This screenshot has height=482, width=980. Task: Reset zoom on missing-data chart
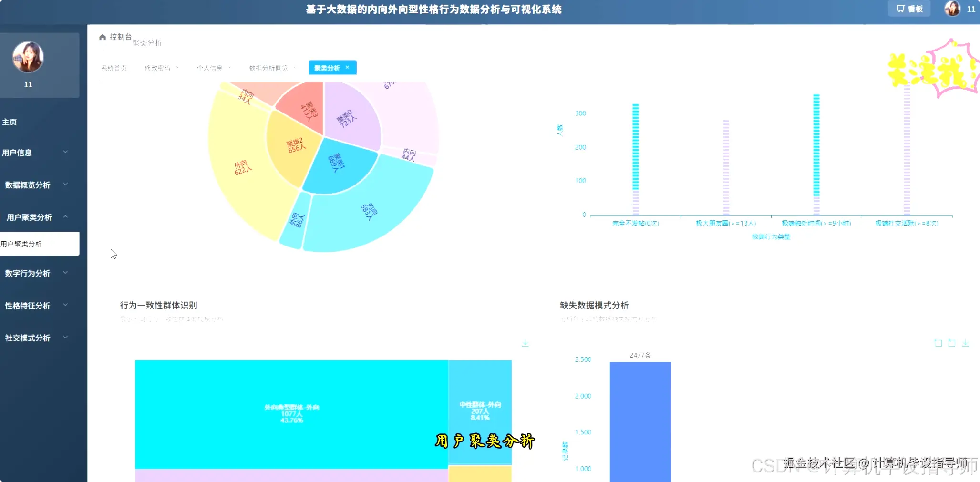coord(951,343)
